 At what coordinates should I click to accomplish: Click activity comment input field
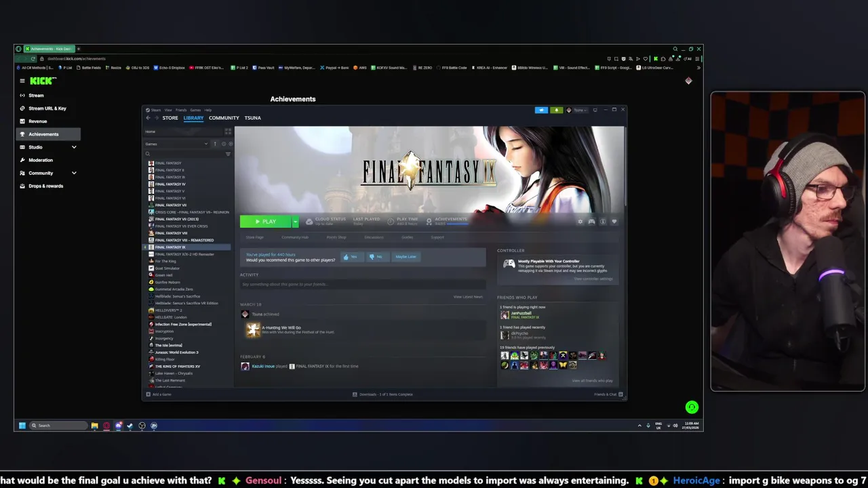[363, 284]
